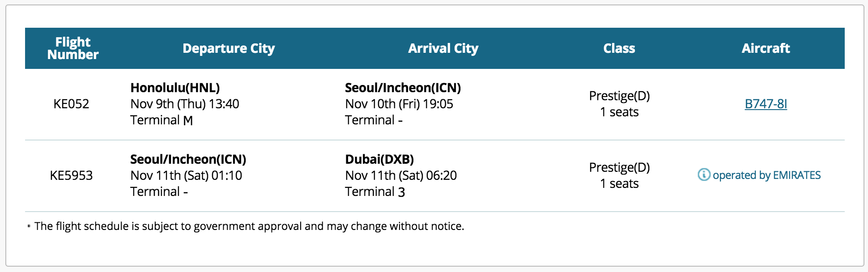868x272 pixels.
Task: Click the Aircraft column header
Action: (x=766, y=48)
